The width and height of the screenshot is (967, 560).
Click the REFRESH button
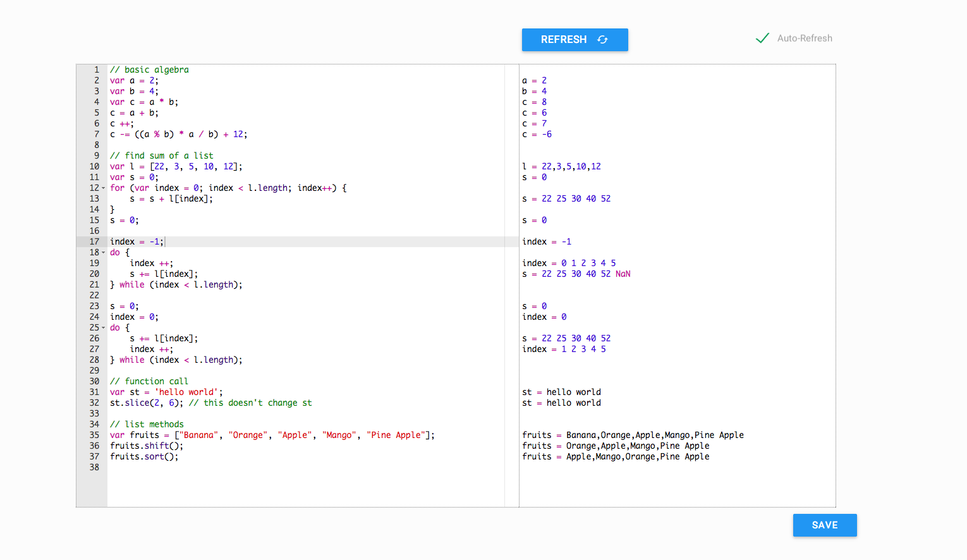click(564, 39)
